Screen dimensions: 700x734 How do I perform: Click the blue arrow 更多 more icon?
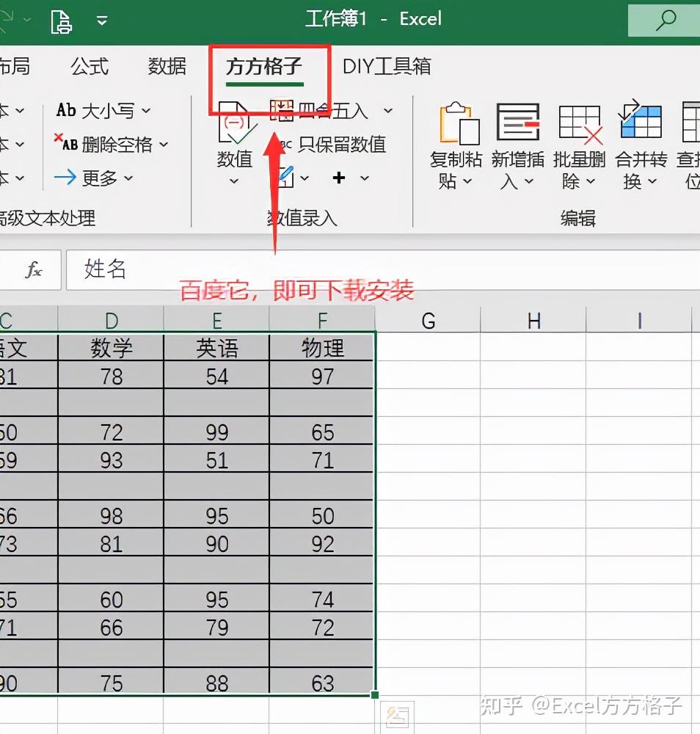click(x=65, y=178)
